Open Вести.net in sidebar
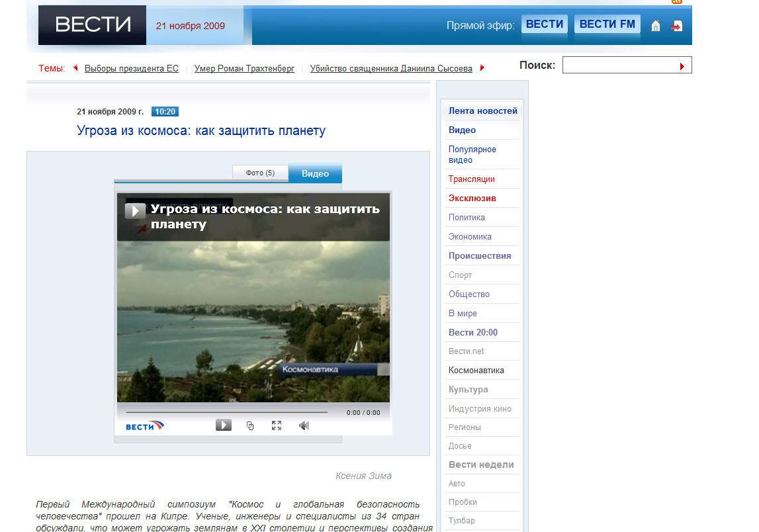The image size is (759, 532). click(x=466, y=351)
